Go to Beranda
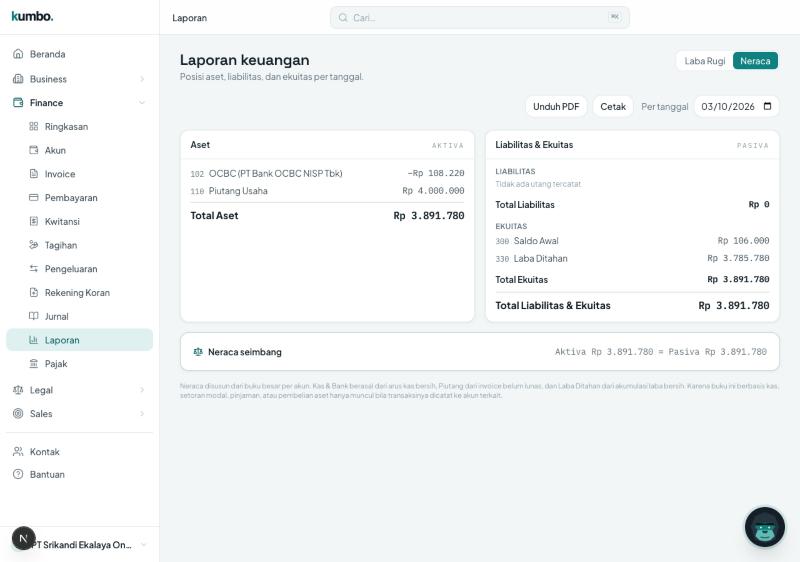Screen dimensions: 800x562 (x=80, y=54)
